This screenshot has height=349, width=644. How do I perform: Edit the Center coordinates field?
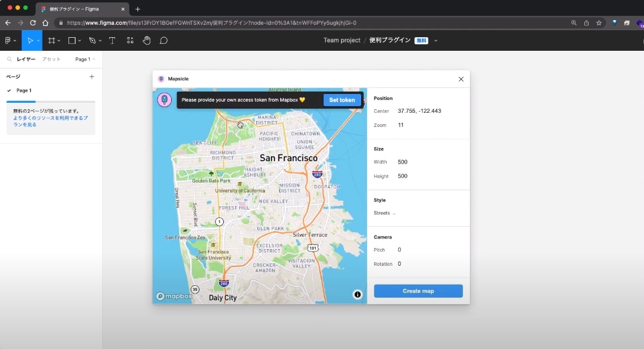coord(419,111)
